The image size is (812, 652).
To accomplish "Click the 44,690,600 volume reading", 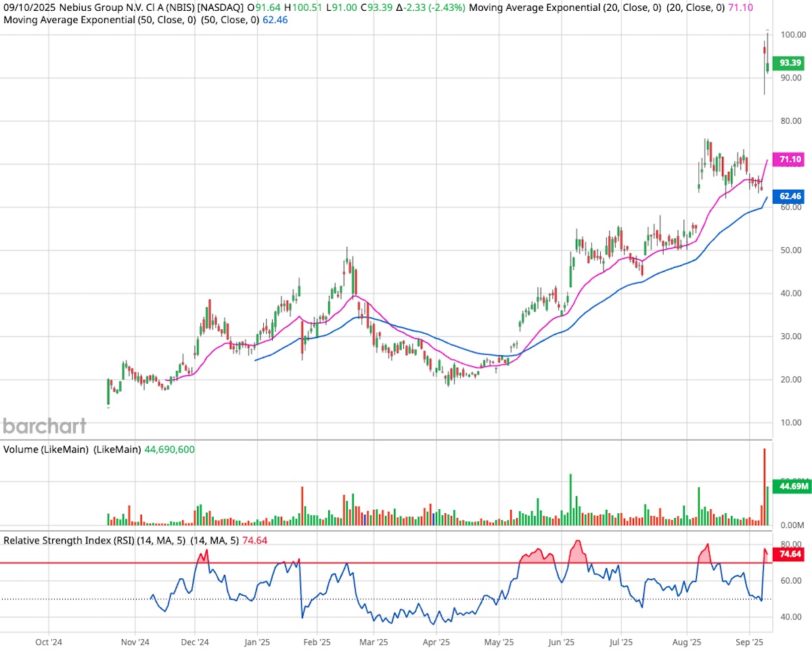I will 170,449.
